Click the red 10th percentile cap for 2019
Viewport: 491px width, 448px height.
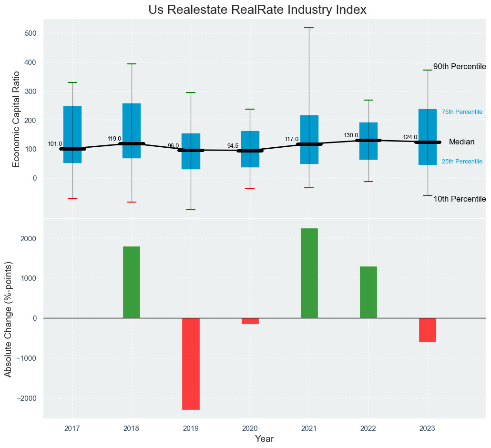pyautogui.click(x=191, y=209)
